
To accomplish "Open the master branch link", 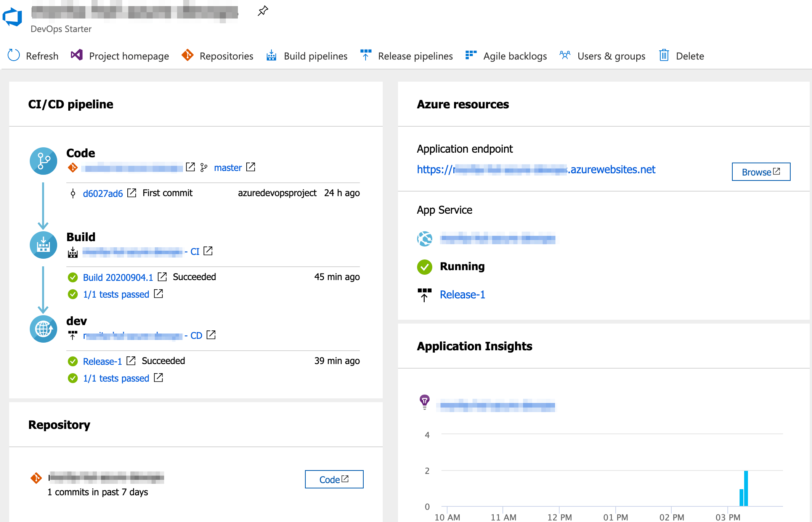I will coord(228,168).
